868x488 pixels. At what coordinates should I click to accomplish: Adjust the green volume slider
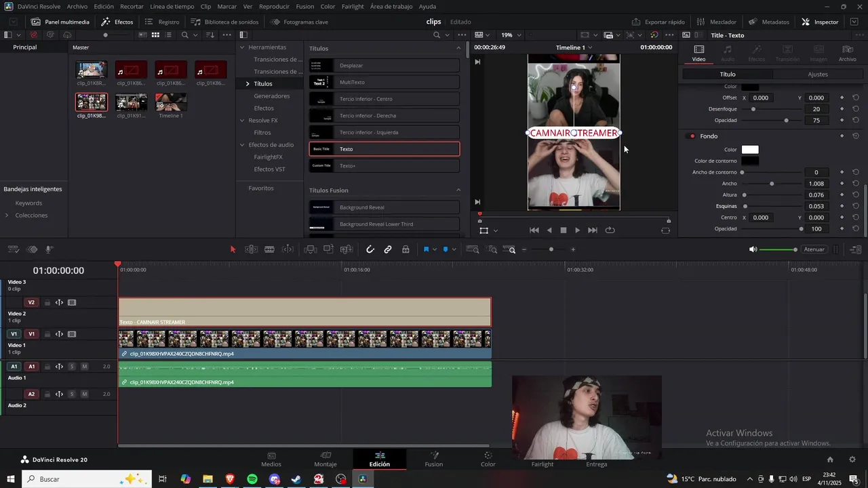coord(778,249)
